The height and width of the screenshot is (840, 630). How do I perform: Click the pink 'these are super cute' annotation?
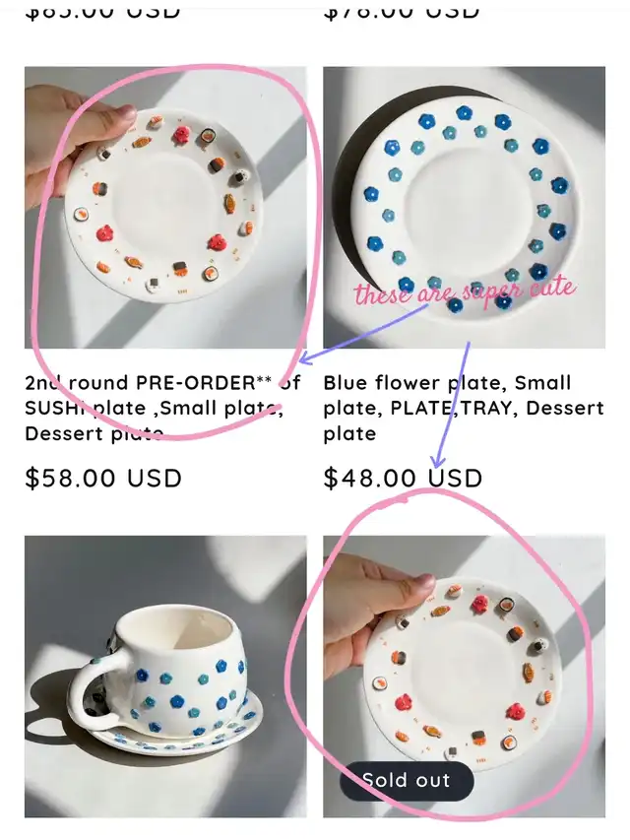coord(465,290)
